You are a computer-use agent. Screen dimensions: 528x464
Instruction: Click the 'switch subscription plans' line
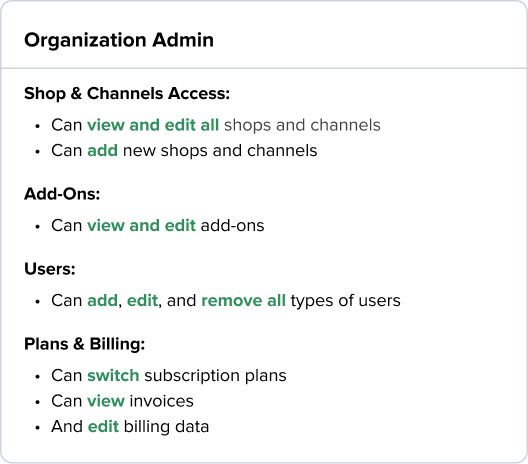coord(169,375)
